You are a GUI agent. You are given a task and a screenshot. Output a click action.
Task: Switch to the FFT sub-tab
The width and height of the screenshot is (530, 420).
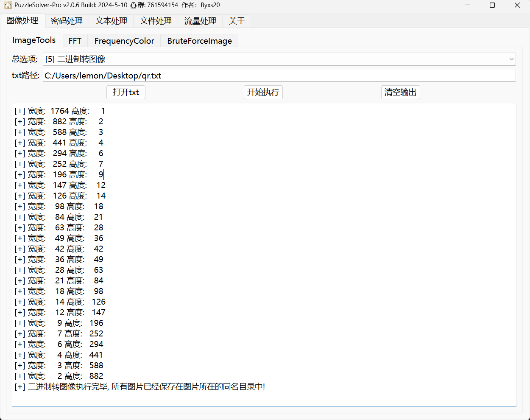tap(75, 41)
